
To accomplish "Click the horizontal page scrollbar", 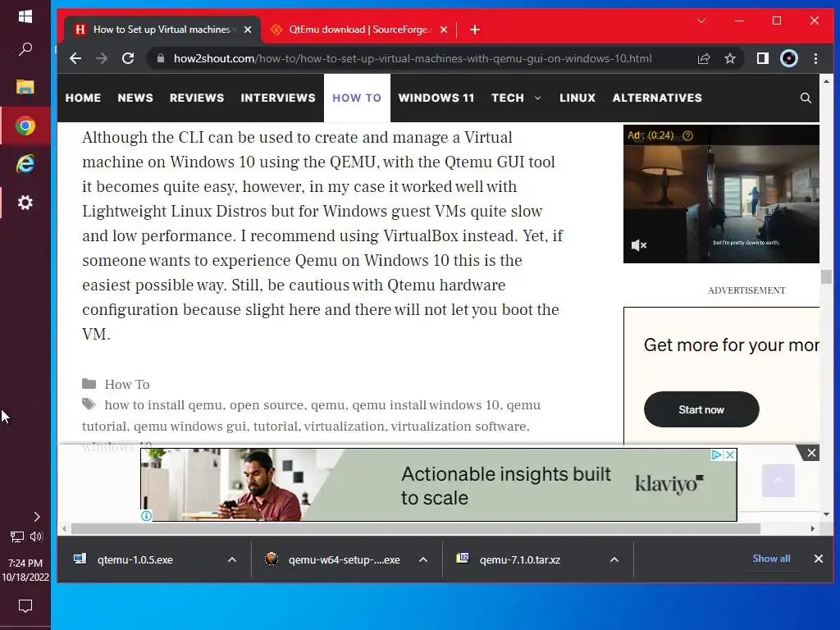I will click(x=415, y=529).
